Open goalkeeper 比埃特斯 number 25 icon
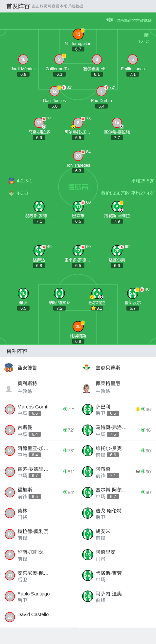 (78, 326)
